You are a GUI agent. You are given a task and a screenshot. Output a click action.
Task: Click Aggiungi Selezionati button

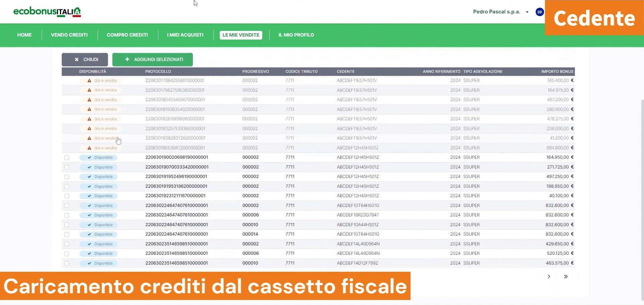coord(153,59)
